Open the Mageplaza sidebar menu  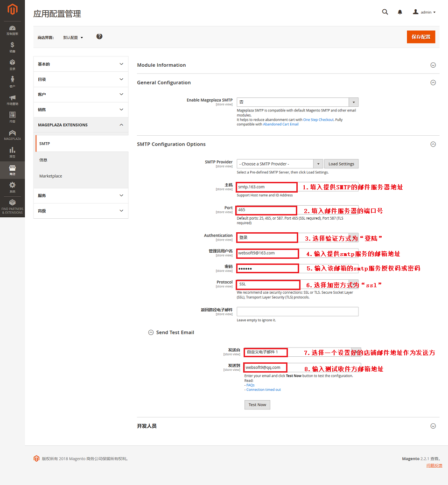coord(13,135)
